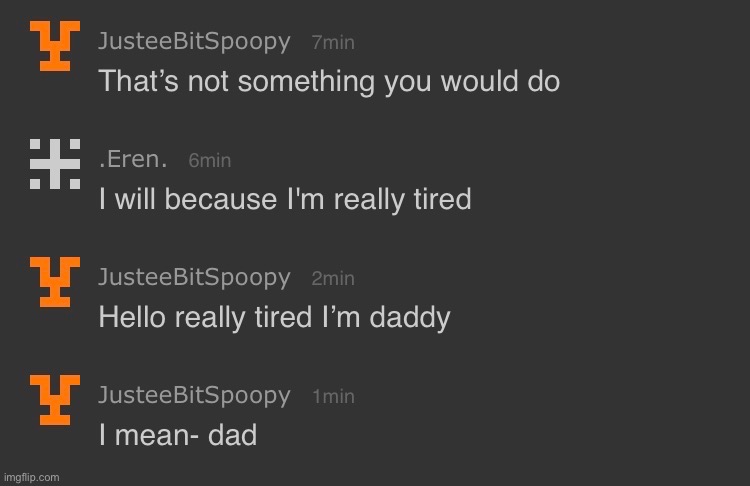Image resolution: width=750 pixels, height=486 pixels.
Task: Click the 2min timestamp
Action: click(333, 279)
